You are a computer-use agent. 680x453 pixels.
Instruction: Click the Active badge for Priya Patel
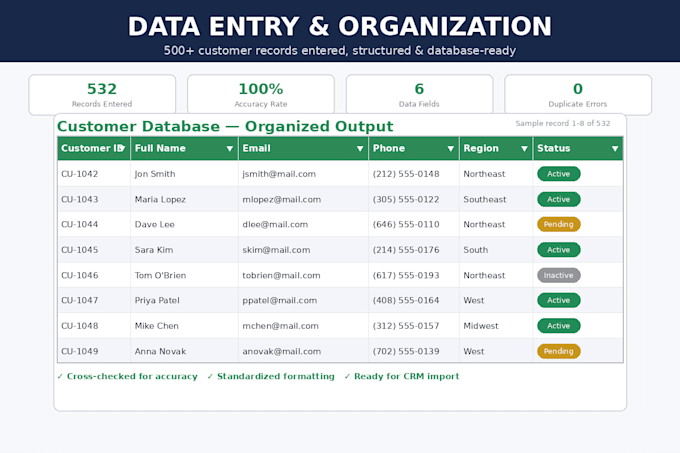click(559, 300)
